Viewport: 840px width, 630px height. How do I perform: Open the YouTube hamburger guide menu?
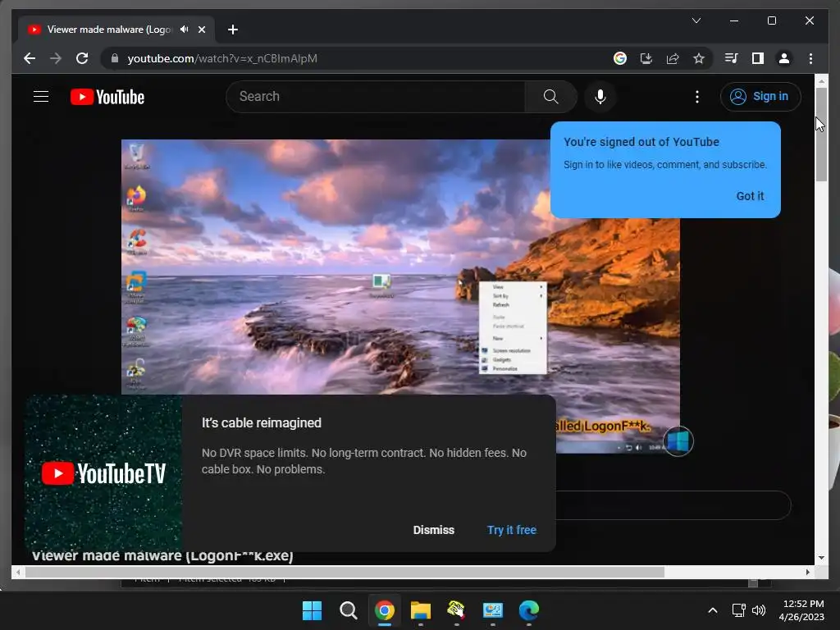click(x=41, y=97)
